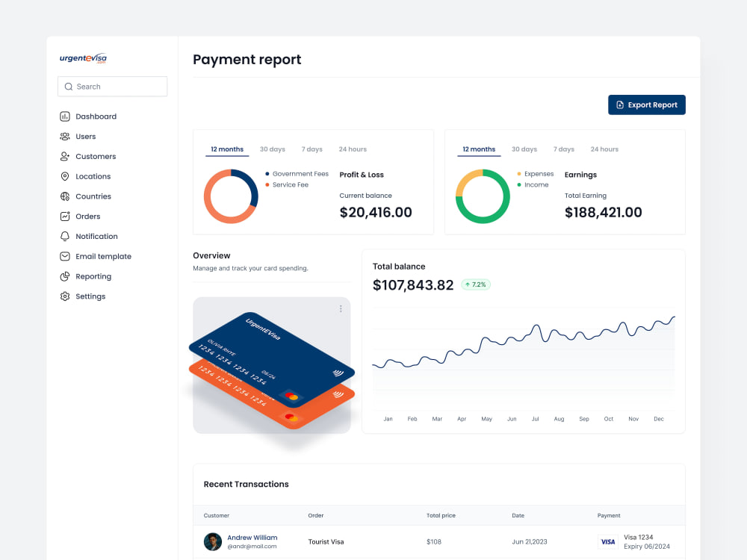Click the Export Report button
This screenshot has height=560, width=747.
point(647,105)
